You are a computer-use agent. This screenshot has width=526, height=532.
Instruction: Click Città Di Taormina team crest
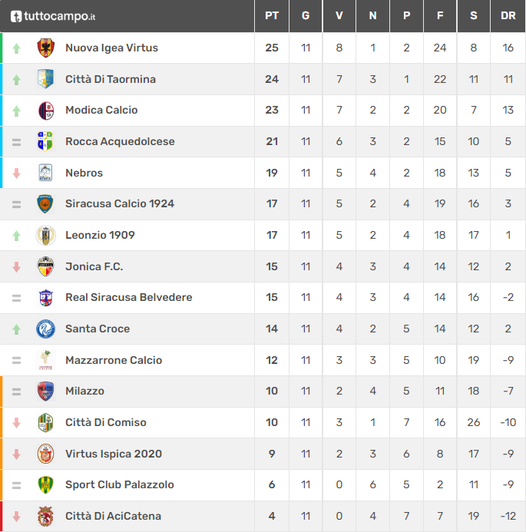45,79
